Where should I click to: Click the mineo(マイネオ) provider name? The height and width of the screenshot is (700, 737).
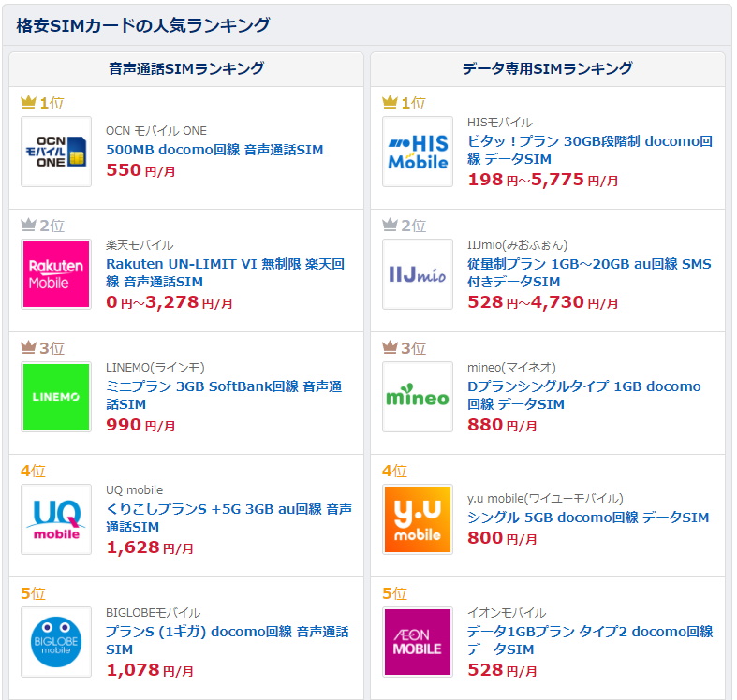coord(511,368)
